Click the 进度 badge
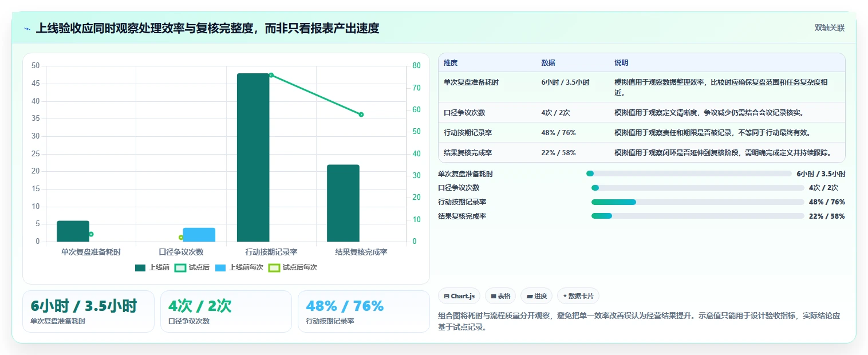868x355 pixels. (x=536, y=296)
